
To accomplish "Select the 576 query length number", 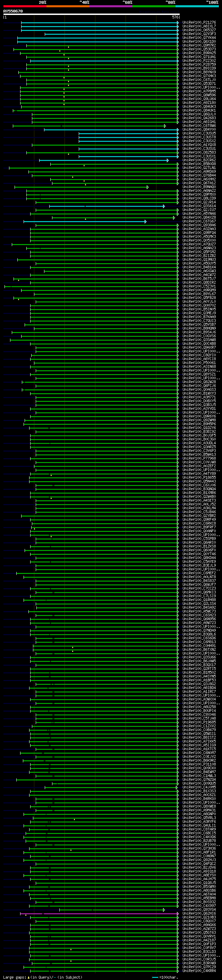I will (175, 17).
